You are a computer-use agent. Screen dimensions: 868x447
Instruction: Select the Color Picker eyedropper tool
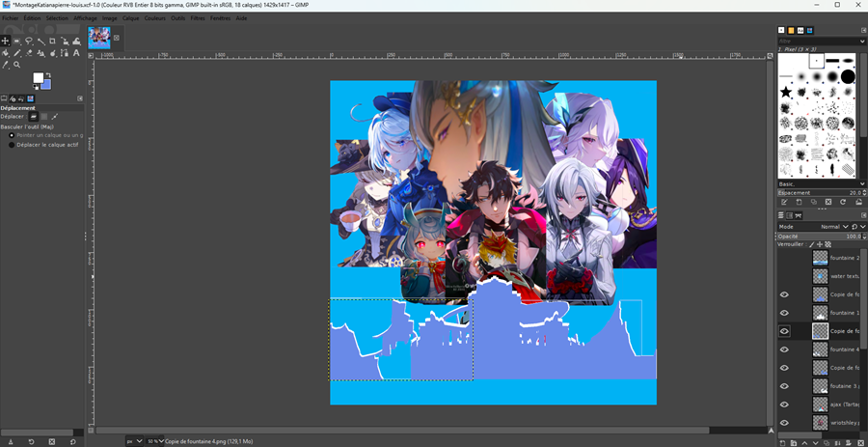[5, 65]
